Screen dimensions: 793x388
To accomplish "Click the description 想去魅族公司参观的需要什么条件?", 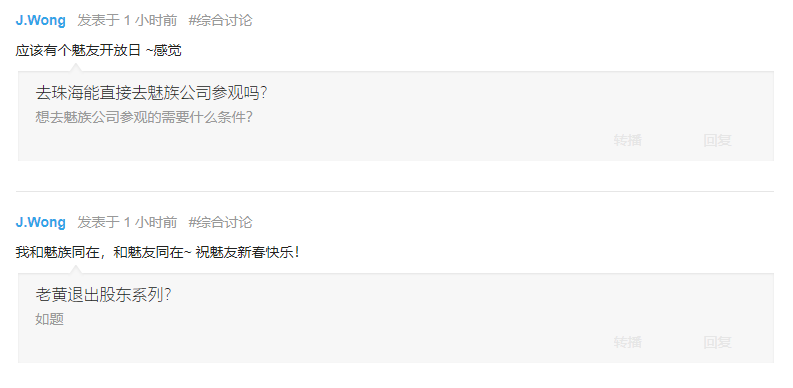I will (x=144, y=117).
